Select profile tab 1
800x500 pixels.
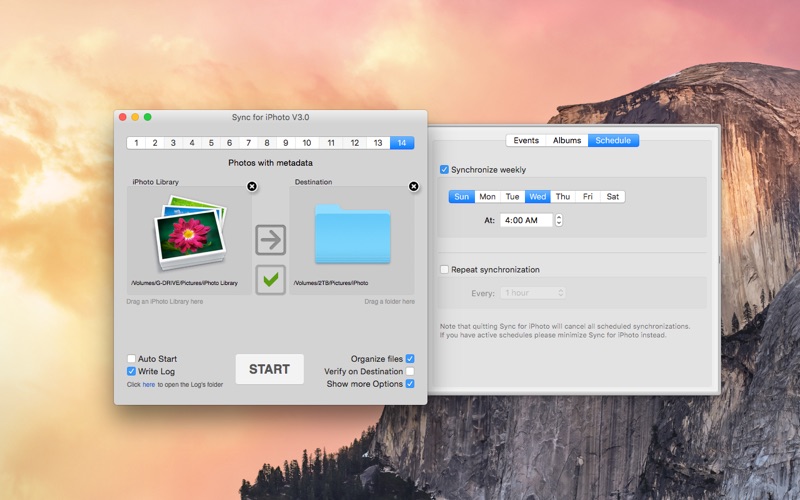136,143
